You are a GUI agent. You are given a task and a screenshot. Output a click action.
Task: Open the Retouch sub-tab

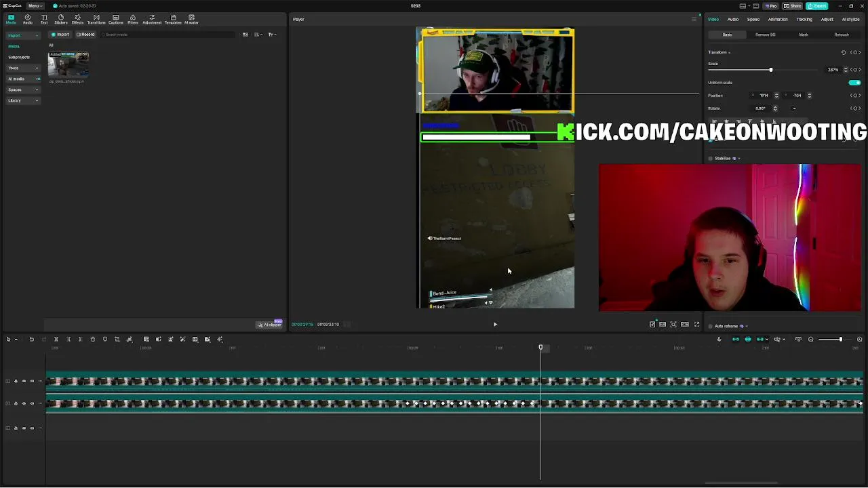click(842, 35)
